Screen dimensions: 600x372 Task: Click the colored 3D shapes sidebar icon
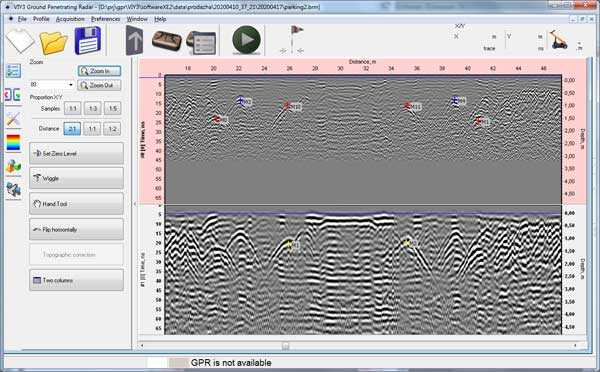[x=13, y=166]
